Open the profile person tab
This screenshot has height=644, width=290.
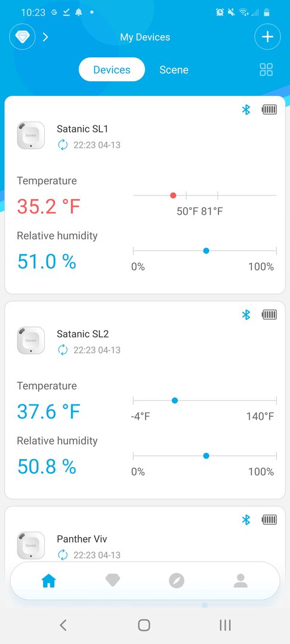(x=240, y=580)
